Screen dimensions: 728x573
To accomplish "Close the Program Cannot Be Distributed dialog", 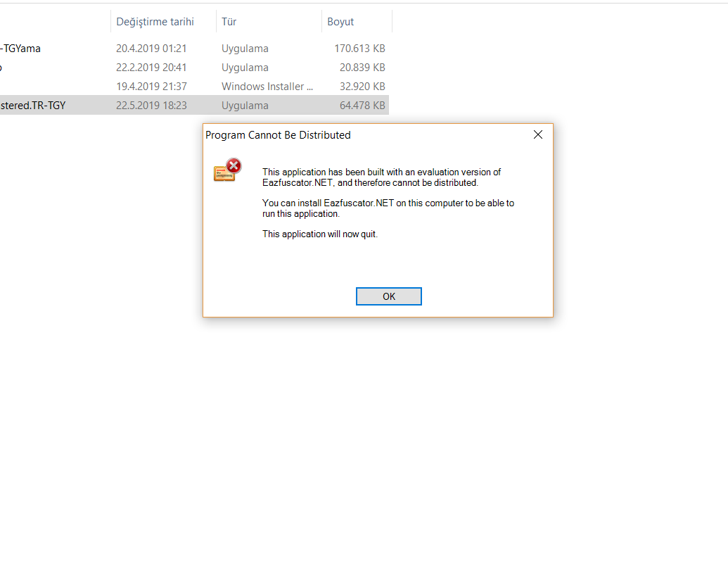I will click(538, 134).
